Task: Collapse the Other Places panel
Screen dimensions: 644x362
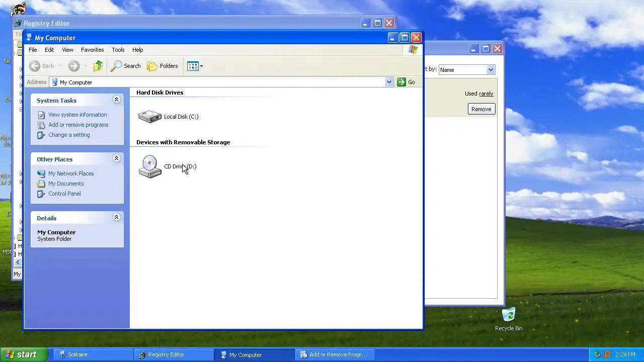Action: 116,158
